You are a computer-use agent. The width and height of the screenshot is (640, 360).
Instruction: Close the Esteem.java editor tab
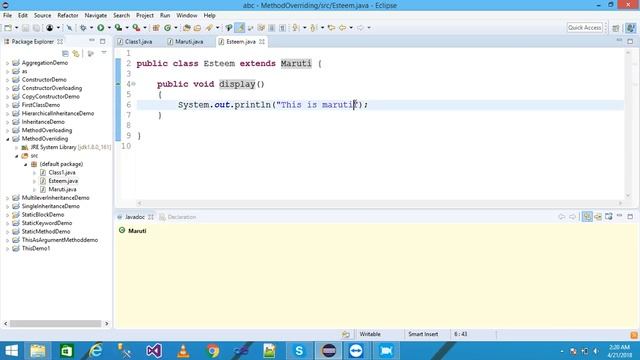[262, 42]
